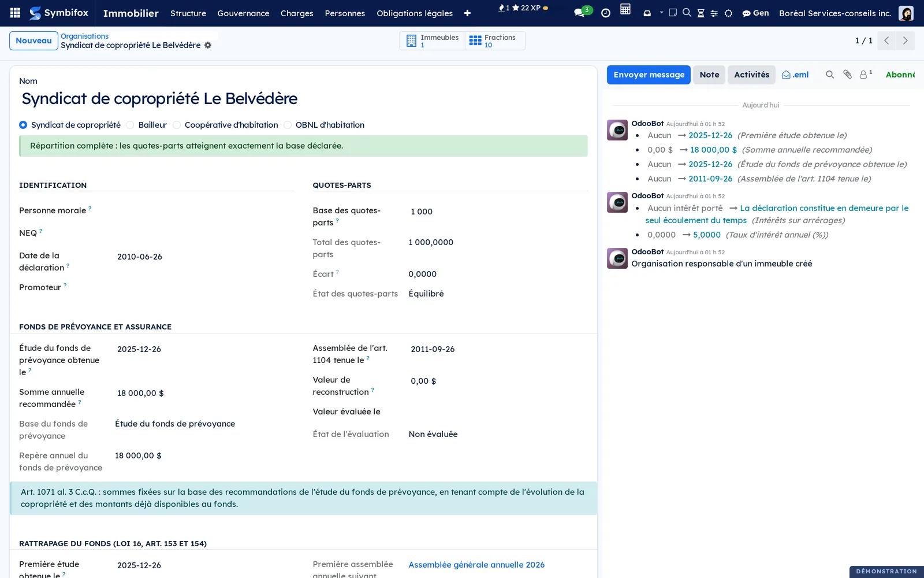Click the paperclip attachments icon
This screenshot has height=578, width=924.
pos(847,75)
